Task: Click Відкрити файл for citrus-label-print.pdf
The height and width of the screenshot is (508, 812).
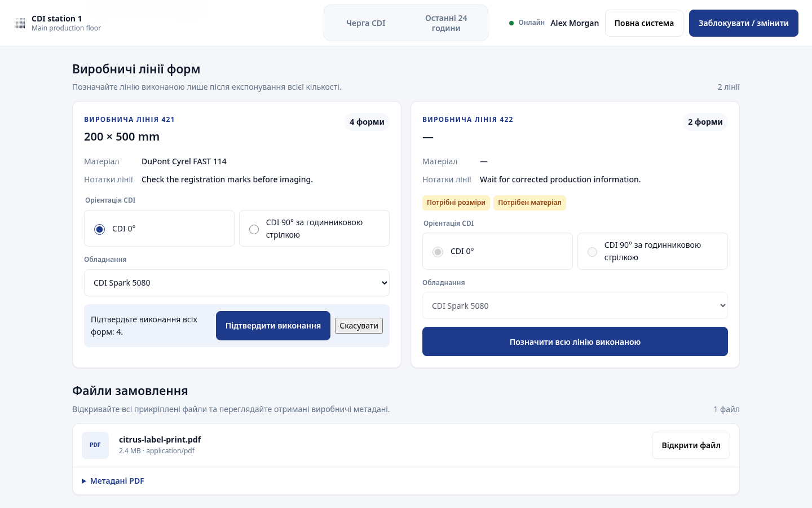Action: pos(691,445)
